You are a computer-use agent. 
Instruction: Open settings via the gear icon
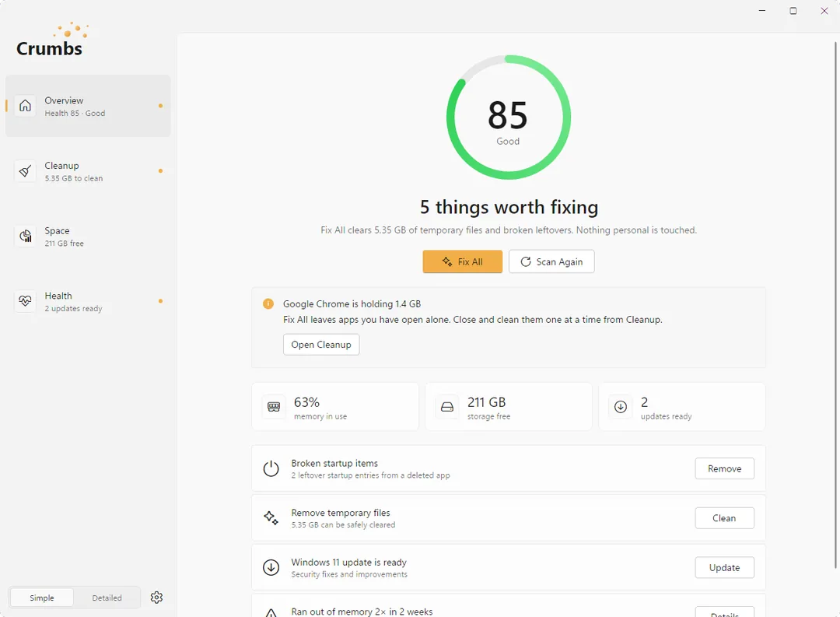[156, 598]
